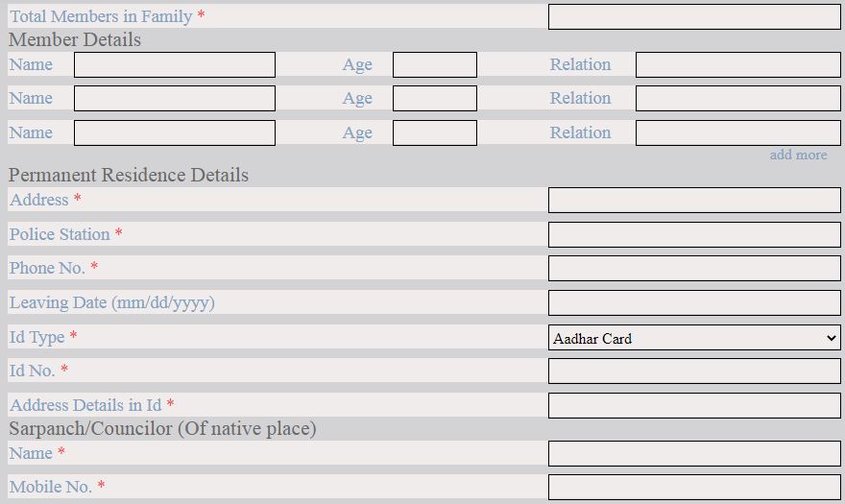This screenshot has width=845, height=504.
Task: Click the first member's Age field
Action: pos(434,64)
